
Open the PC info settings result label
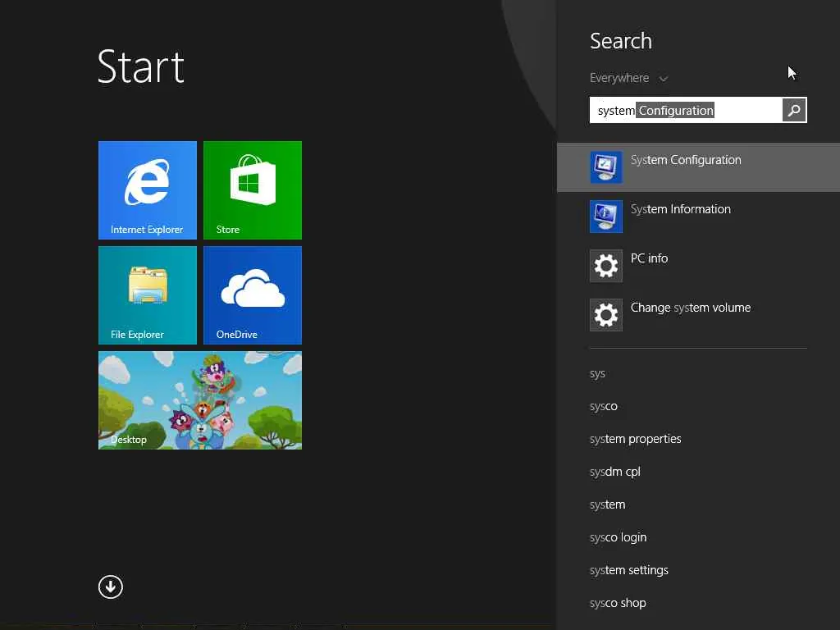click(649, 258)
